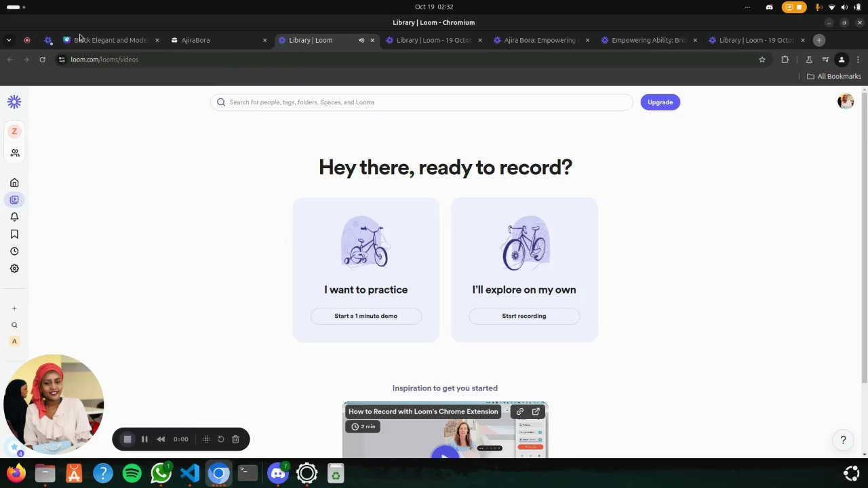Click the 0:00 recording timer

180,439
